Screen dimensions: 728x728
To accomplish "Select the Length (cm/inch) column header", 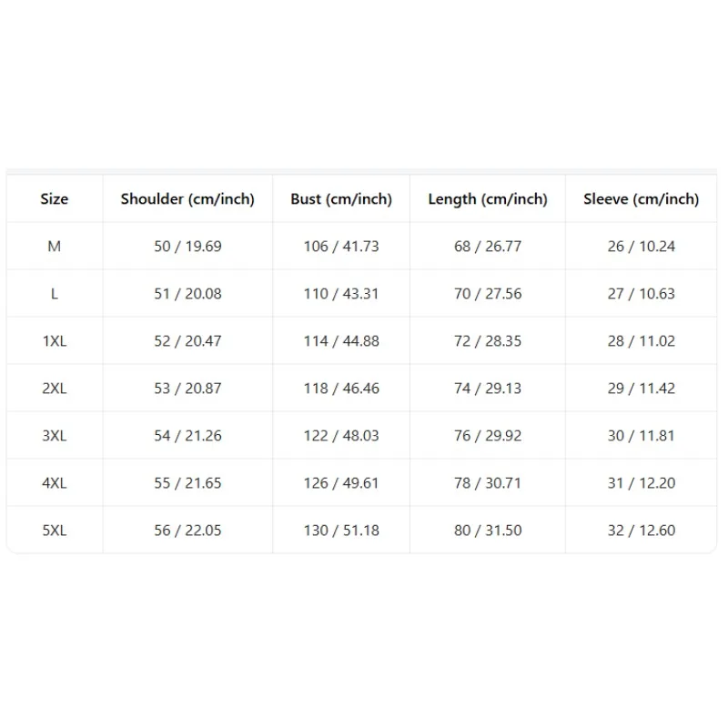I will point(488,199).
